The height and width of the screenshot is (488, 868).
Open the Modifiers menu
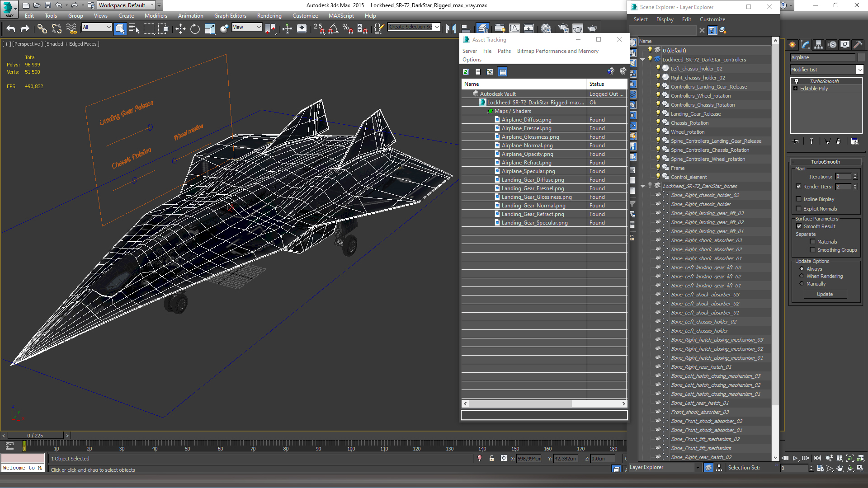pyautogui.click(x=156, y=16)
